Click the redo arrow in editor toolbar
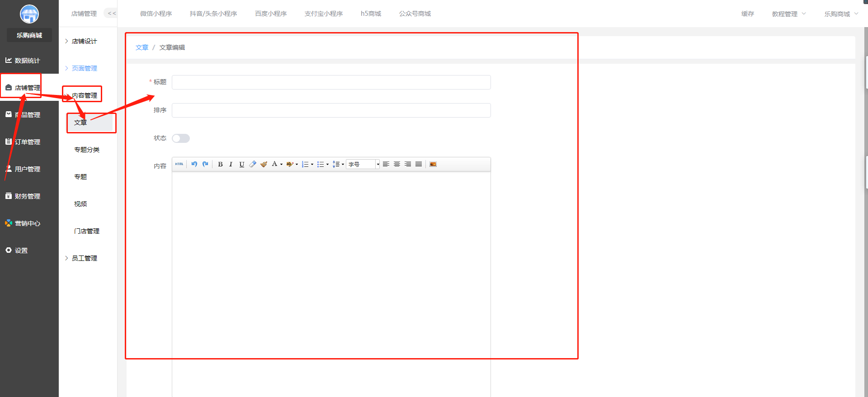Screen dimensions: 868x397 205,164
